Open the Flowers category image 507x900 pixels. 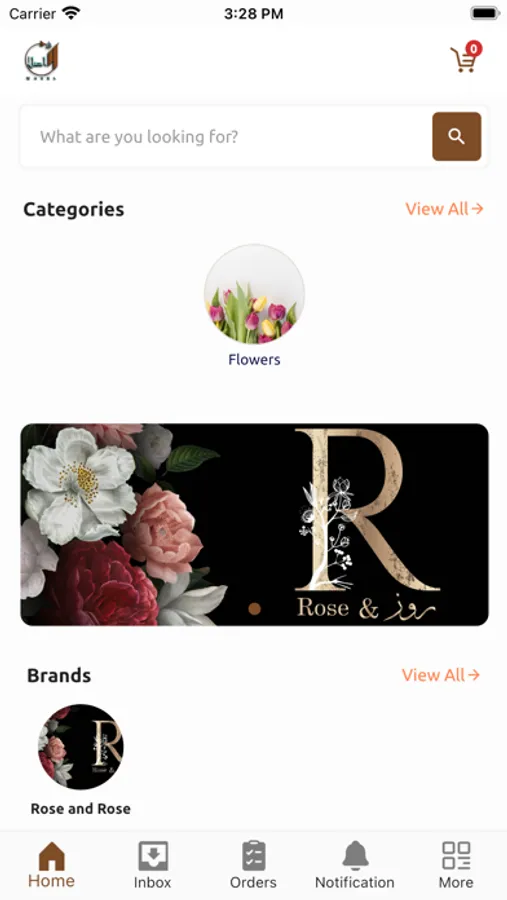(254, 294)
